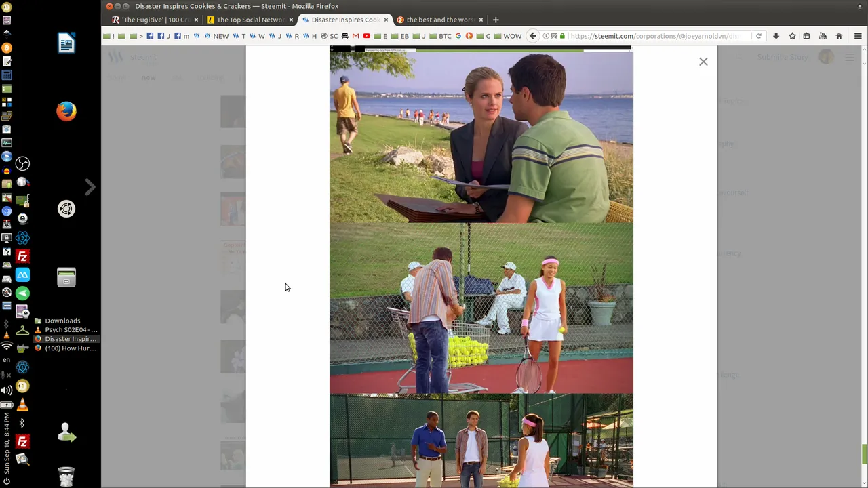Viewport: 868px width, 488px height.
Task: Open the calculator launcher icon
Action: point(7,75)
